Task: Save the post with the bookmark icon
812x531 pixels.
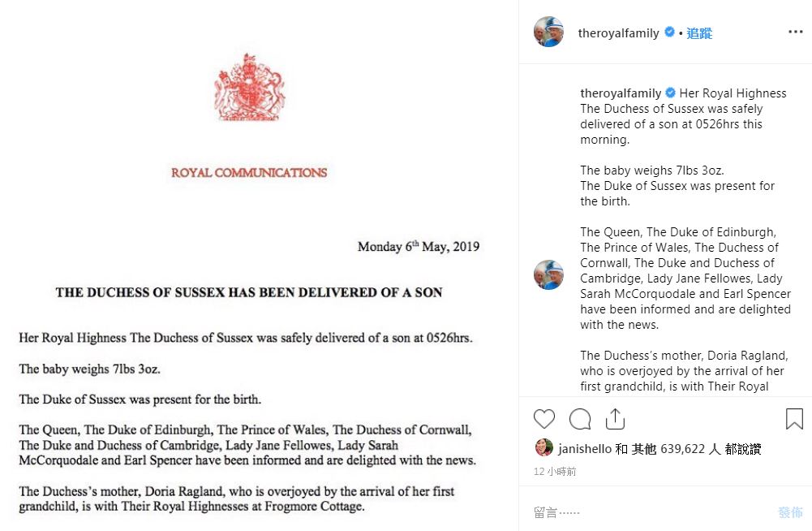Action: click(794, 419)
